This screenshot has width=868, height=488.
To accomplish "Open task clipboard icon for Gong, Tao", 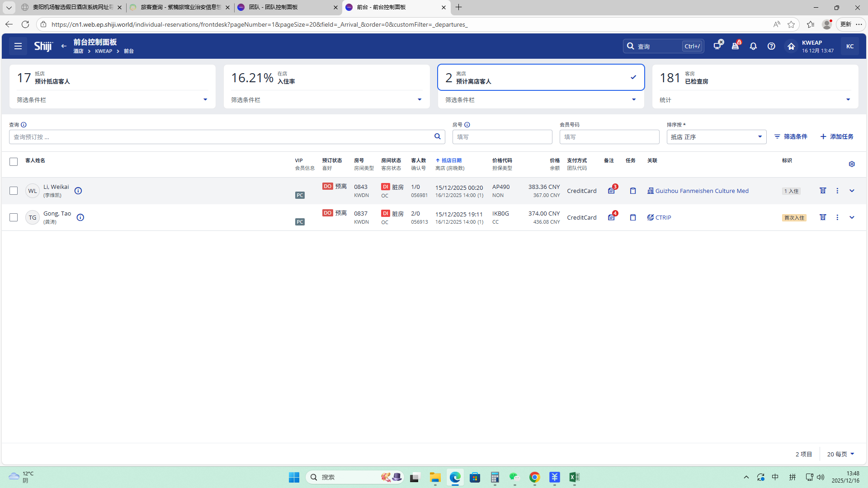I will (633, 217).
